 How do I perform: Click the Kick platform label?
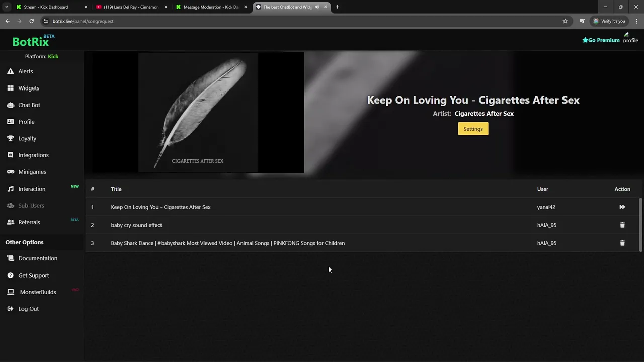point(53,57)
